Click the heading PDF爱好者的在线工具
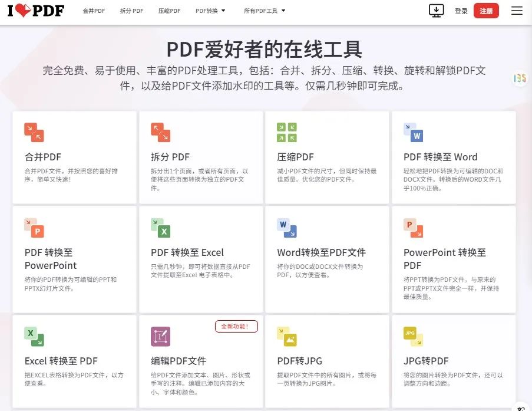The height and width of the screenshot is (411, 532). pyautogui.click(x=265, y=50)
